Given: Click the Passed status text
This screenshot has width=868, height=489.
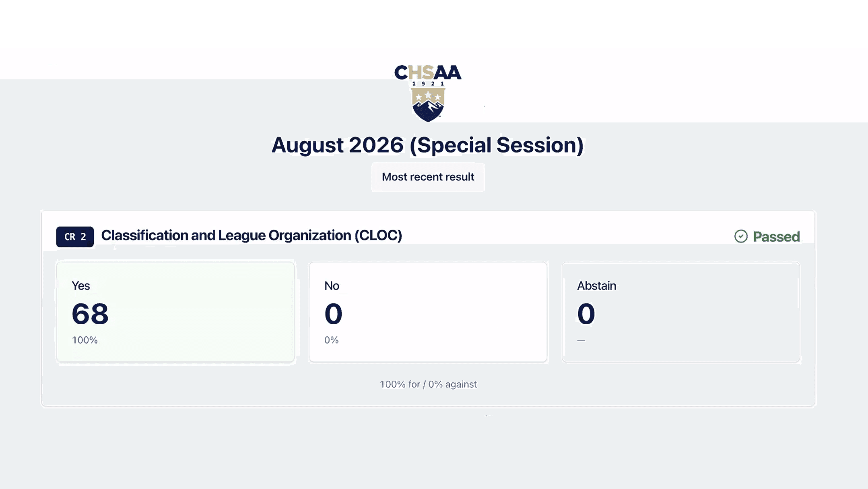Looking at the screenshot, I should pos(777,237).
